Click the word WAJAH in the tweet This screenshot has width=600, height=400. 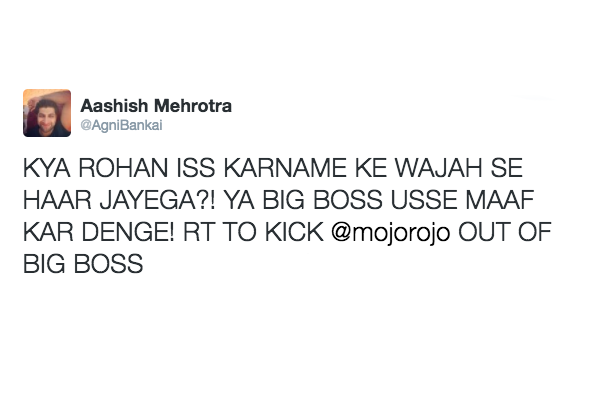coord(439,168)
